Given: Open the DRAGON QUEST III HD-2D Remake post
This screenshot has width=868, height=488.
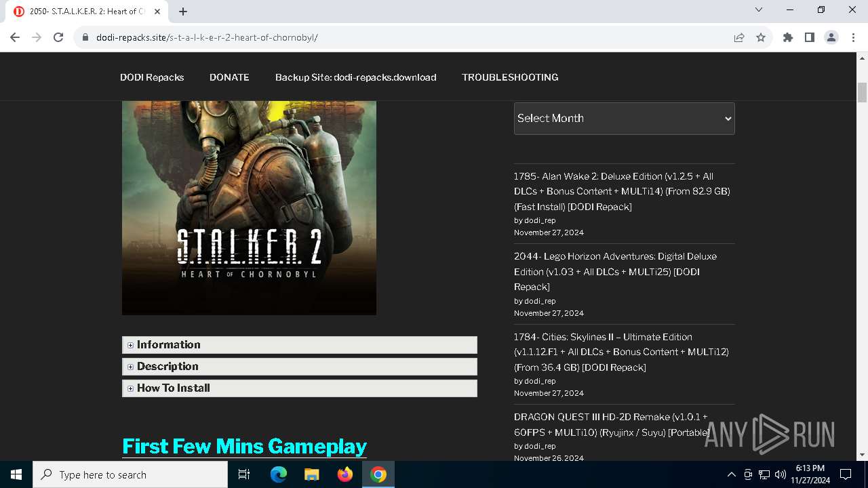Looking at the screenshot, I should (612, 424).
